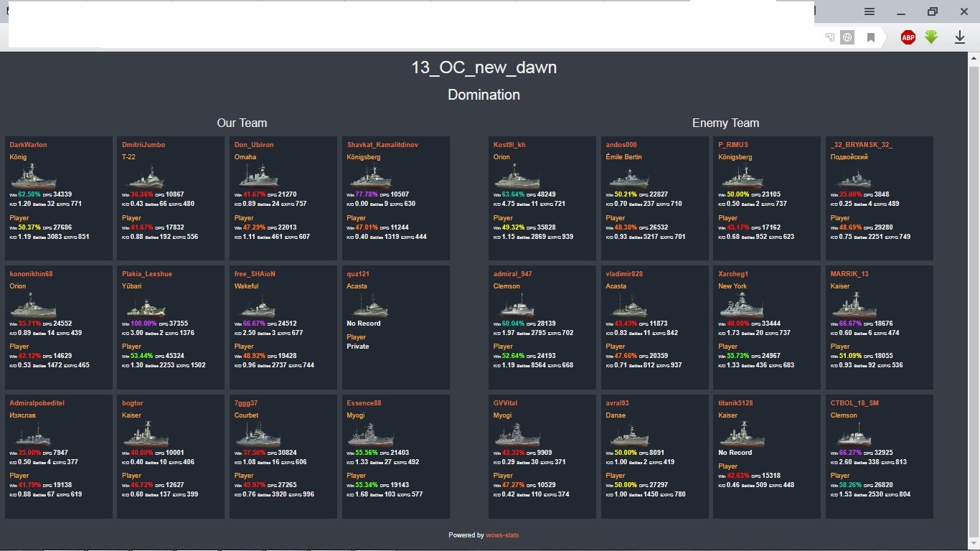Open enemy player CTBOL_18_SM's name link
This screenshot has height=551, width=980.
point(854,403)
